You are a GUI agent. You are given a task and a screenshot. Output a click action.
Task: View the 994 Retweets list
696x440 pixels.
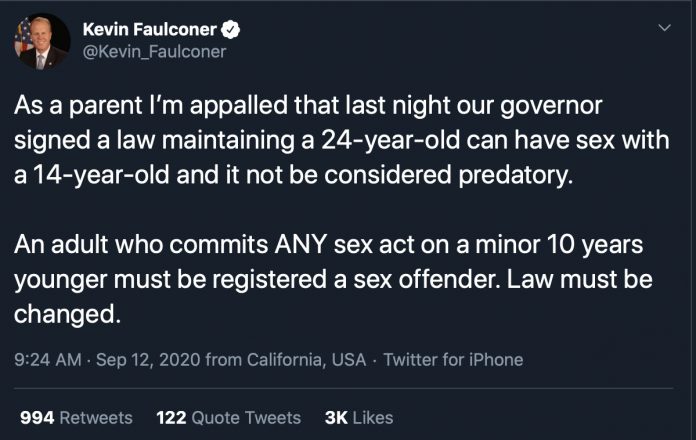click(x=76, y=418)
